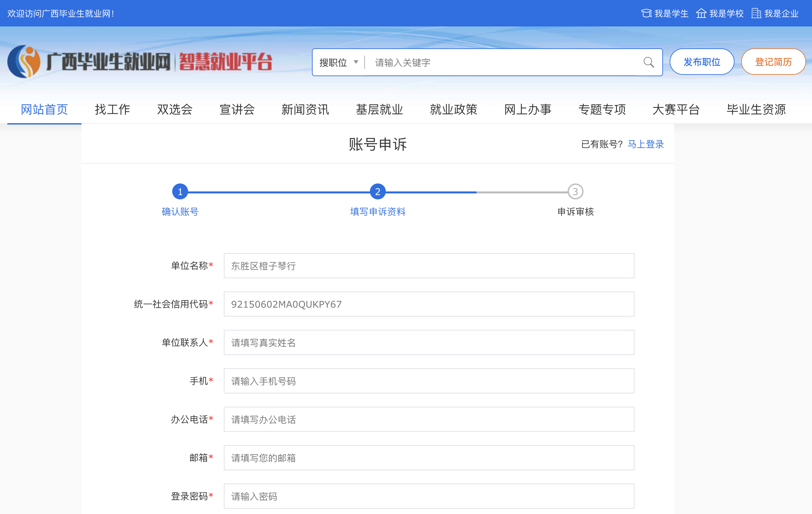
Task: Follow the 马上登录 link
Action: [x=645, y=144]
